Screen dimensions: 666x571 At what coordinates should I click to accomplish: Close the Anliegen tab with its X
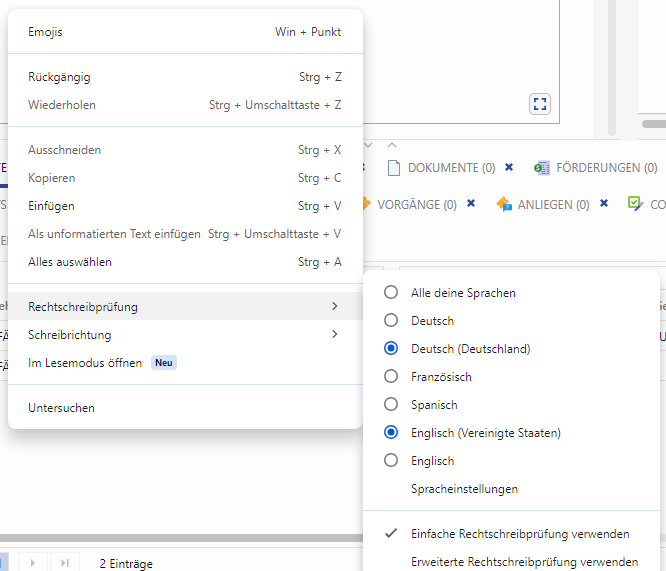(x=603, y=204)
